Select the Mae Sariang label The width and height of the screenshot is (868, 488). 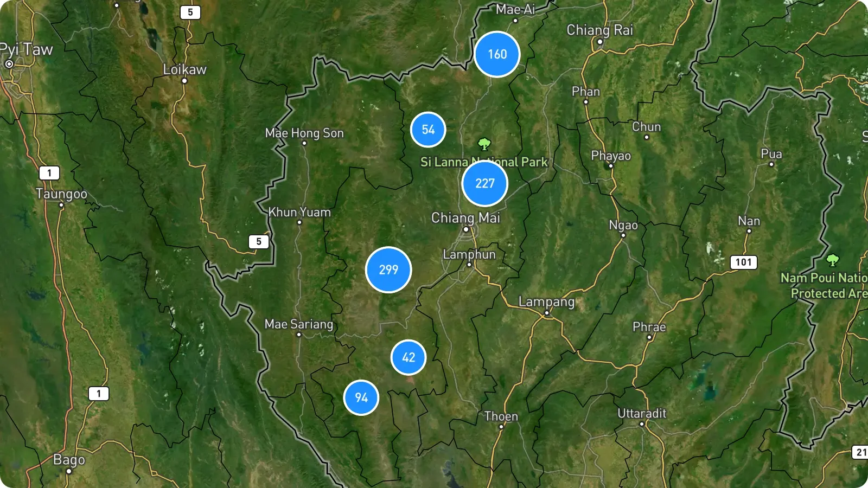coord(299,324)
